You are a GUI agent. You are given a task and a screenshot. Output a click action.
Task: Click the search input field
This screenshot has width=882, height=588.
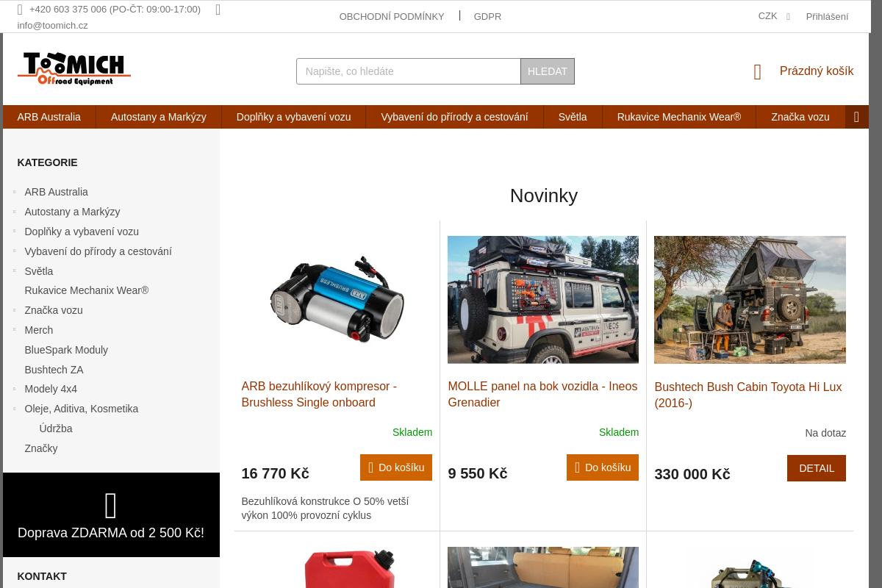click(x=409, y=71)
